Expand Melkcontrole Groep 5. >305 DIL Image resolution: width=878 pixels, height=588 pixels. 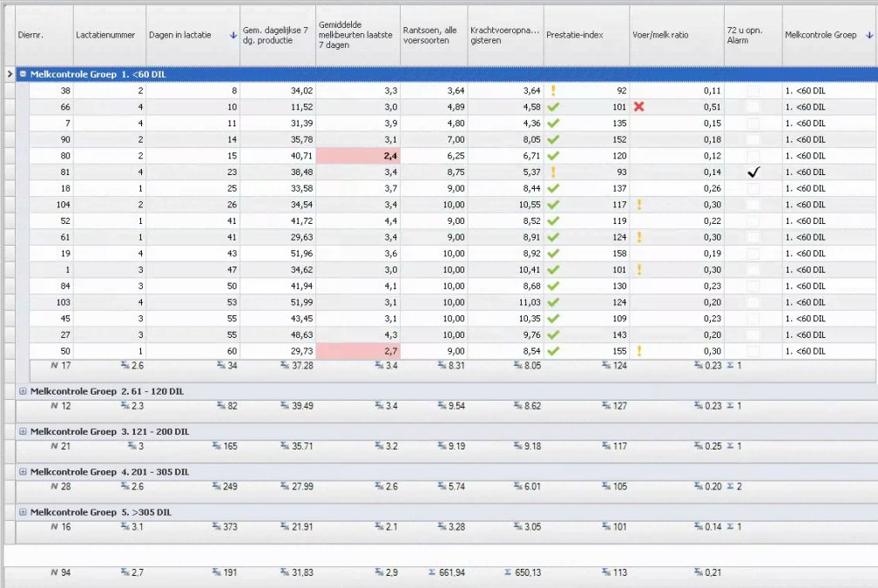click(x=23, y=512)
